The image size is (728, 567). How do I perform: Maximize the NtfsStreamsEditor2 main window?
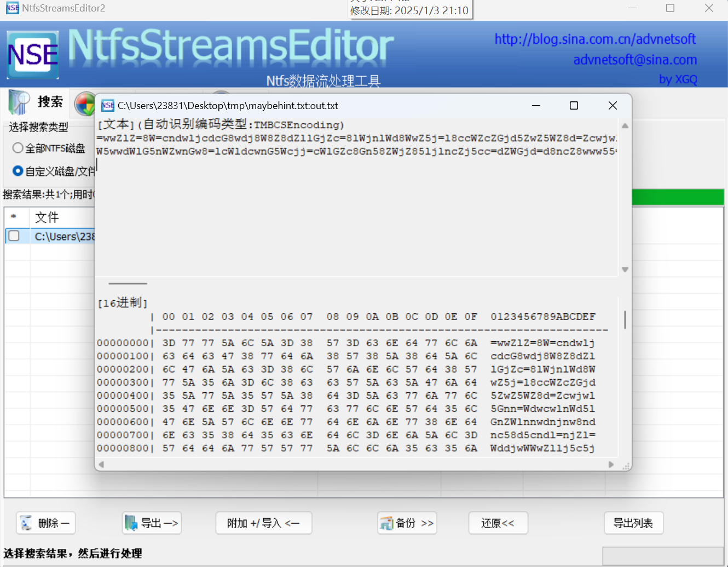pos(671,8)
